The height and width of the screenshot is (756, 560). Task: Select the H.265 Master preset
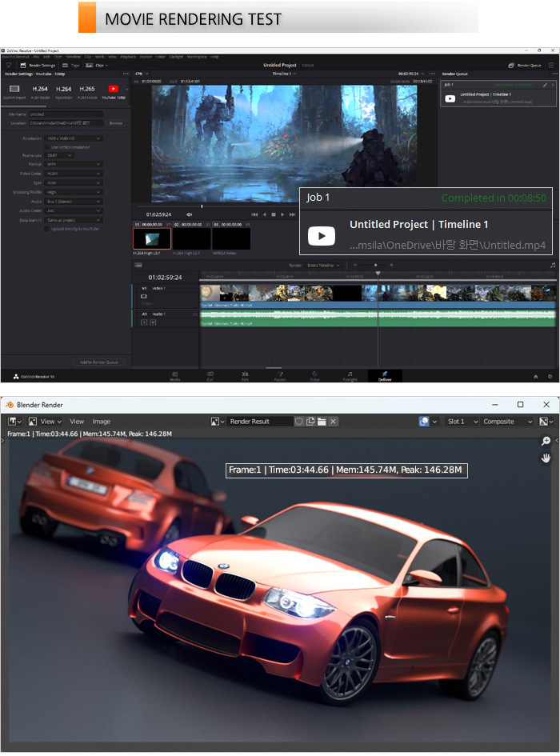coord(87,92)
